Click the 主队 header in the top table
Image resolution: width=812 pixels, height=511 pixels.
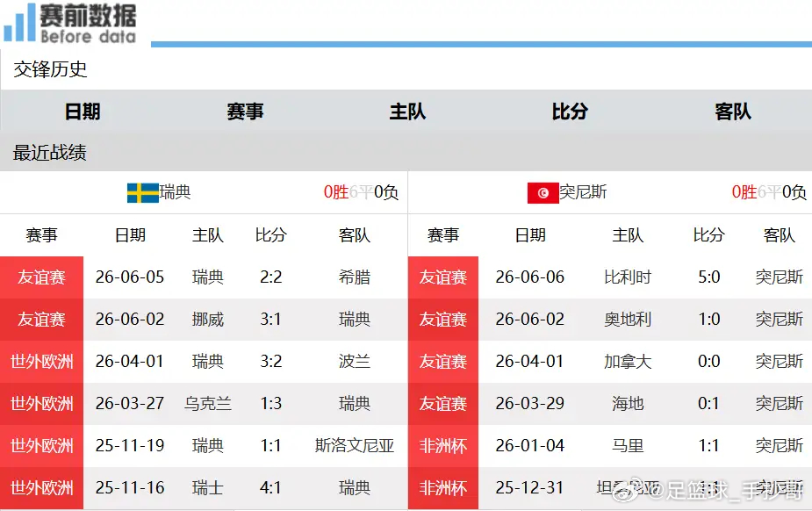(x=407, y=112)
